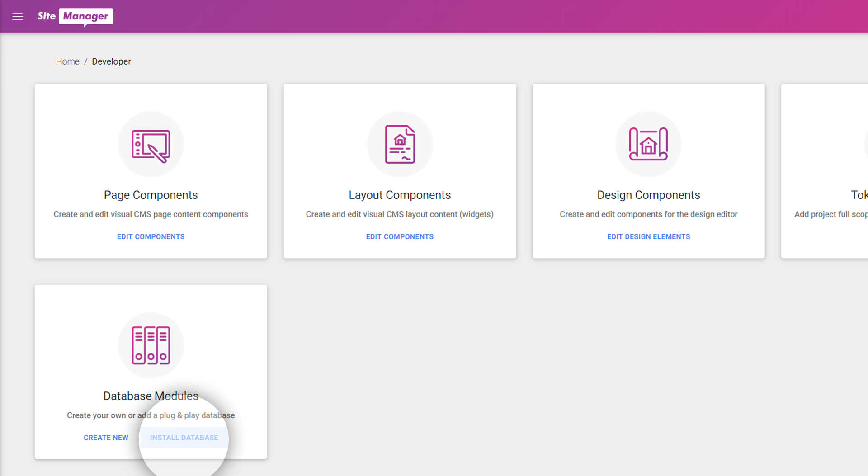Click the 'Create your own or add a plug & play database' text

(151, 415)
